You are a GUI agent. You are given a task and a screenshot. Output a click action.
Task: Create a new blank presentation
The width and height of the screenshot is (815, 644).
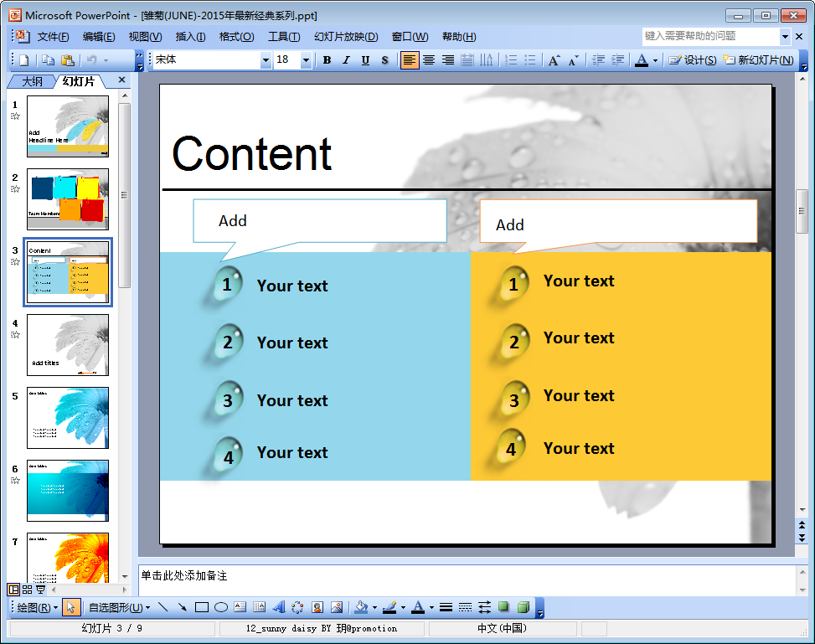(x=24, y=60)
